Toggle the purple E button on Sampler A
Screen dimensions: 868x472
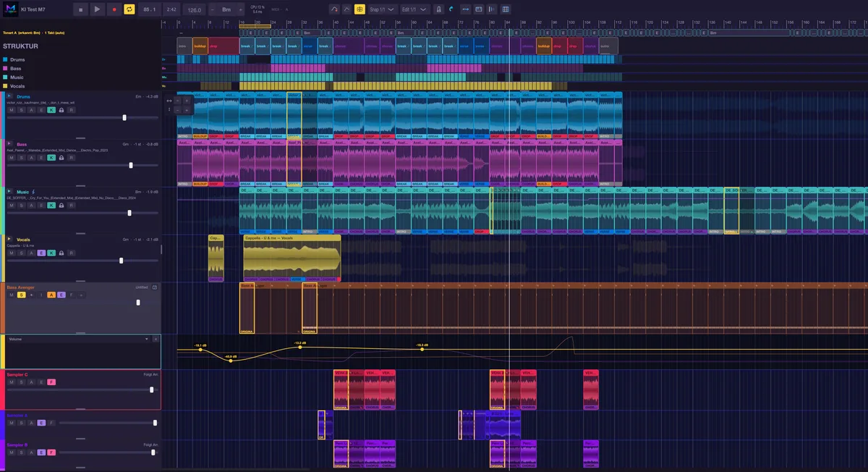point(41,422)
